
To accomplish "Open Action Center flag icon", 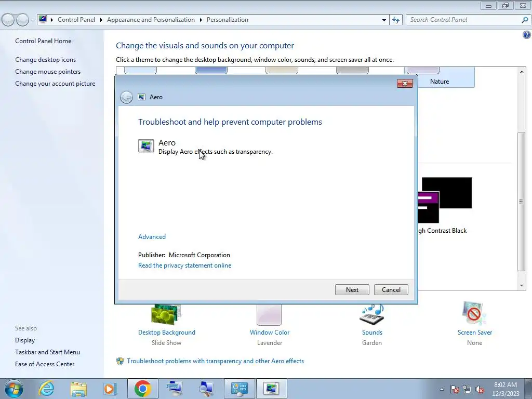I will tap(455, 390).
